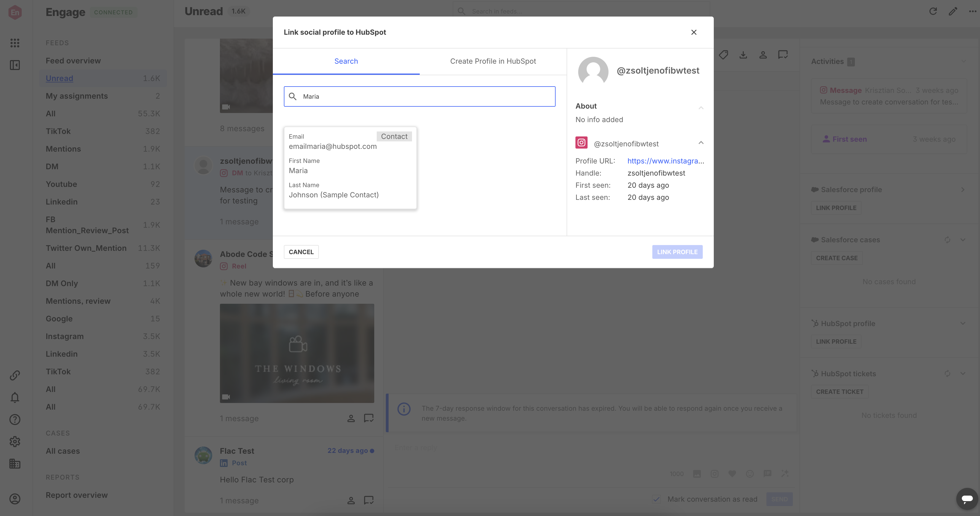Collapse the HubSpot profile chevron

962,323
